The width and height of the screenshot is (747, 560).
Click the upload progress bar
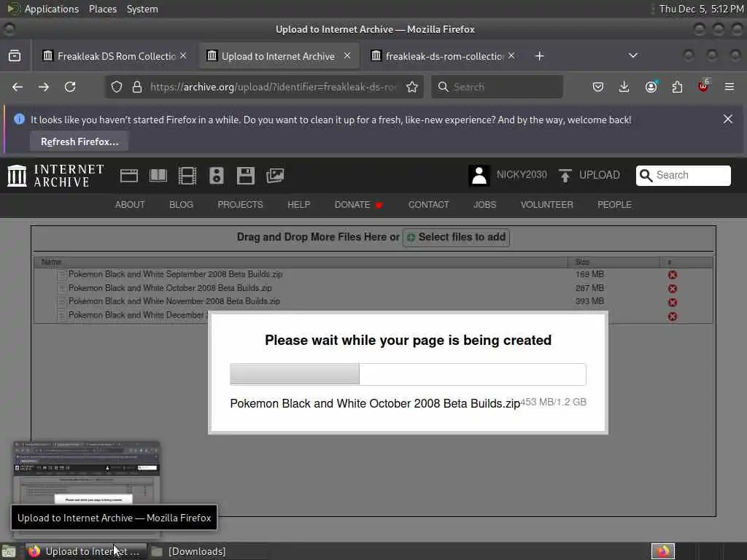409,374
